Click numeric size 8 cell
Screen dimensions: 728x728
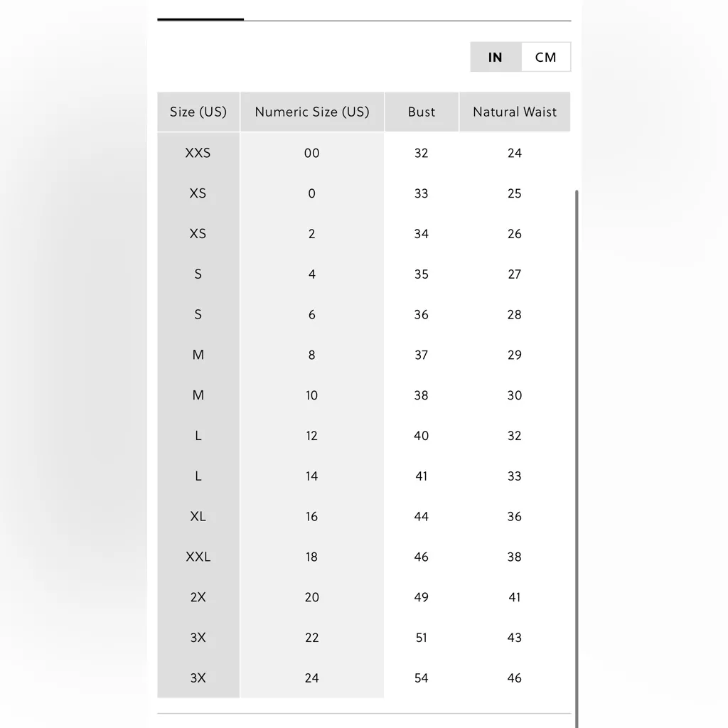pyautogui.click(x=312, y=355)
